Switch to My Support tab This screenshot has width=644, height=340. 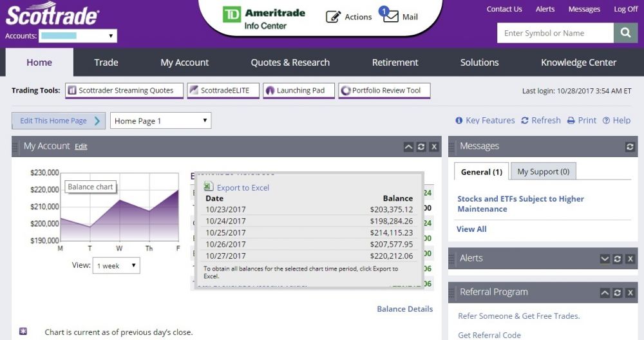(x=543, y=171)
